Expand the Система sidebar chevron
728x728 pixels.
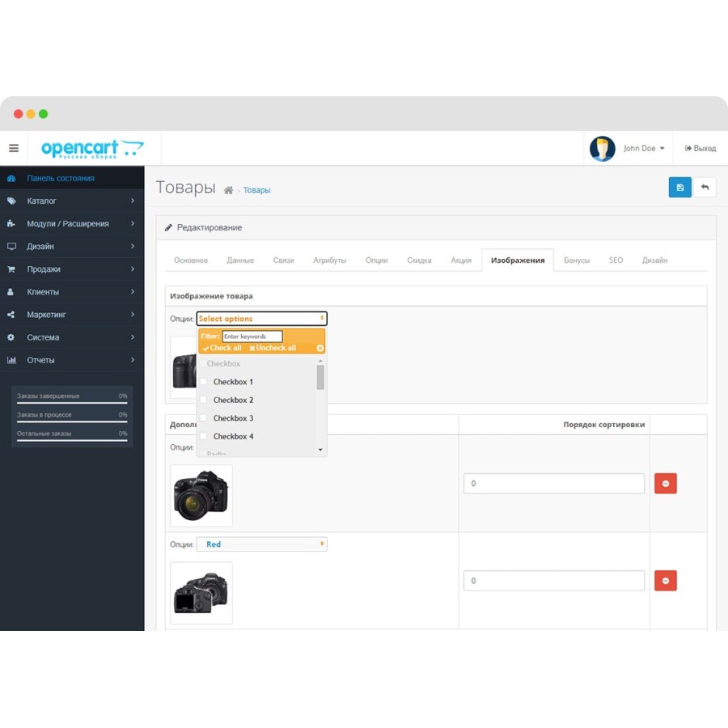(133, 337)
